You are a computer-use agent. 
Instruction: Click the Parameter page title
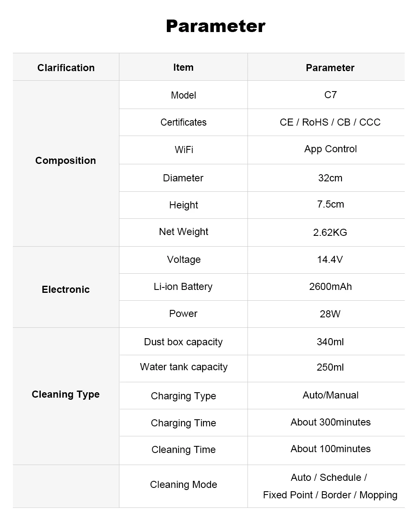coord(215,26)
